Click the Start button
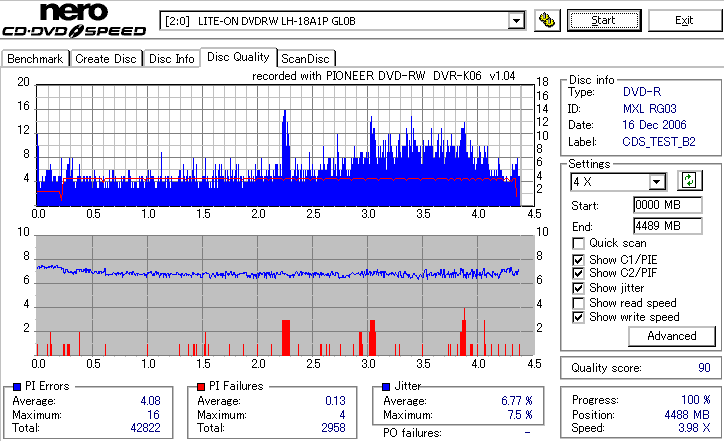Screen dimensions: 724x441 click(x=604, y=20)
